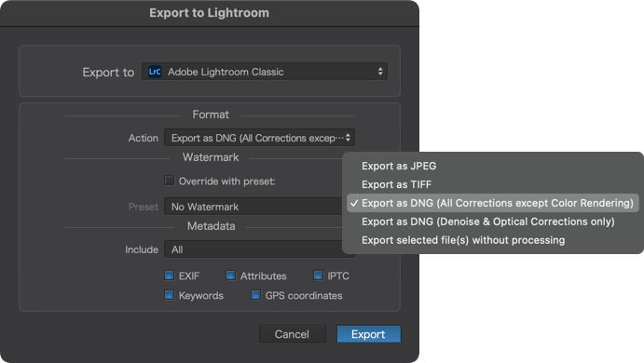Click the Cancel button
This screenshot has width=644, height=363.
tap(292, 334)
